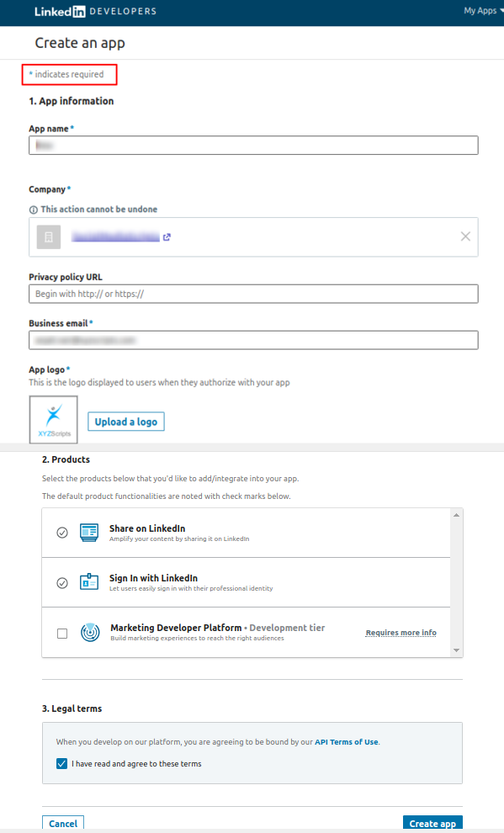Remove the selected company with X icon

coord(465,236)
